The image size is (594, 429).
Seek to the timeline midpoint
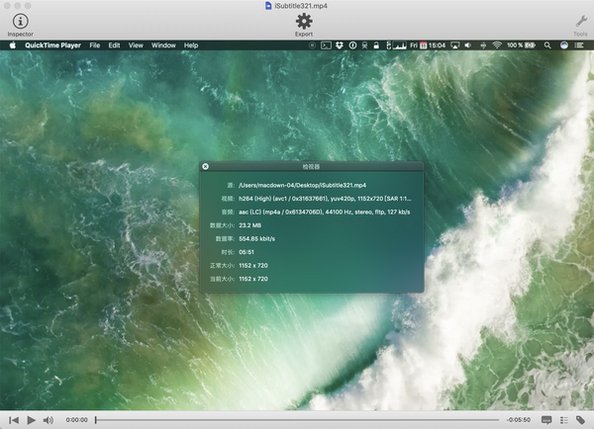[297, 420]
